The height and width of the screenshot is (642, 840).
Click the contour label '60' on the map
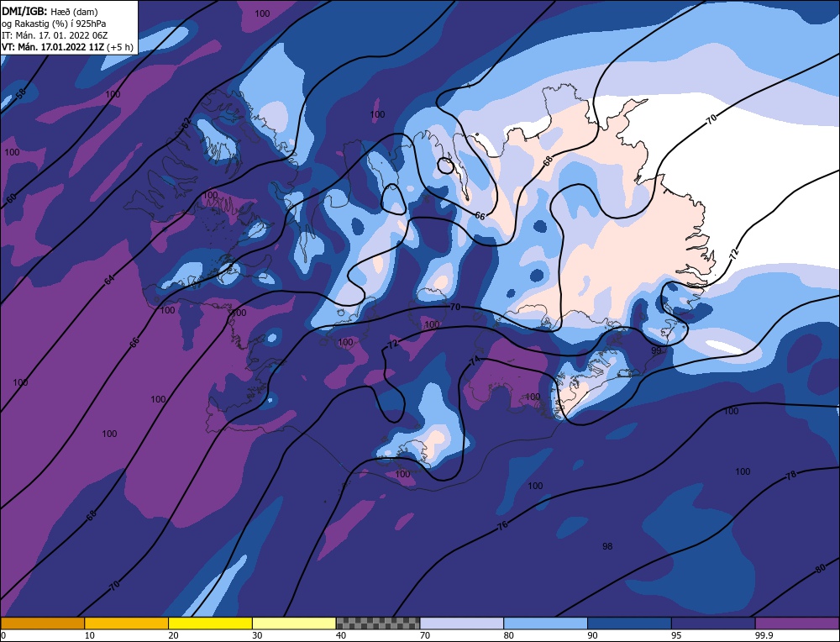tap(11, 198)
